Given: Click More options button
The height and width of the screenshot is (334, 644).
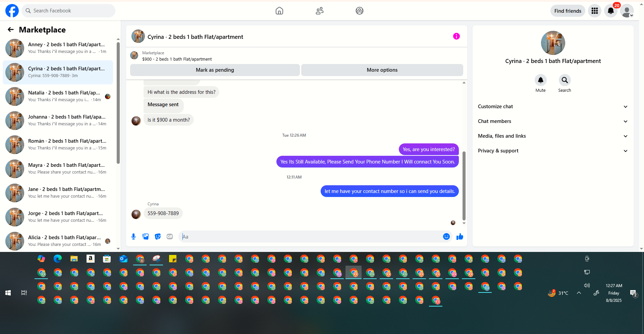Looking at the screenshot, I should (x=382, y=70).
